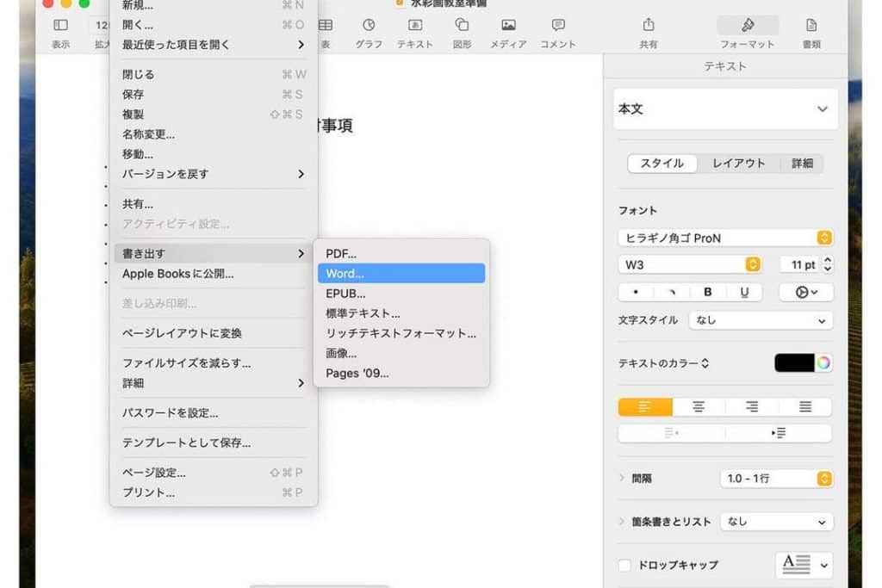
Task: Toggle underline formatting (U) button
Action: pos(744,292)
